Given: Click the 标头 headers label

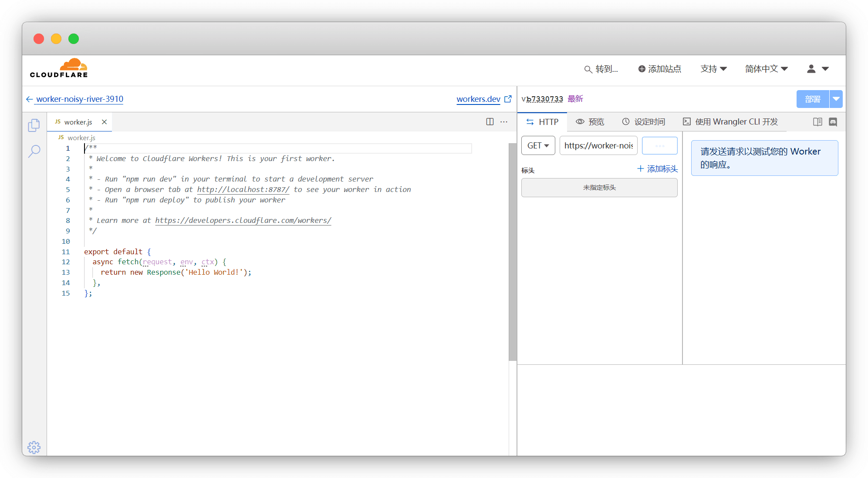Looking at the screenshot, I should point(528,170).
